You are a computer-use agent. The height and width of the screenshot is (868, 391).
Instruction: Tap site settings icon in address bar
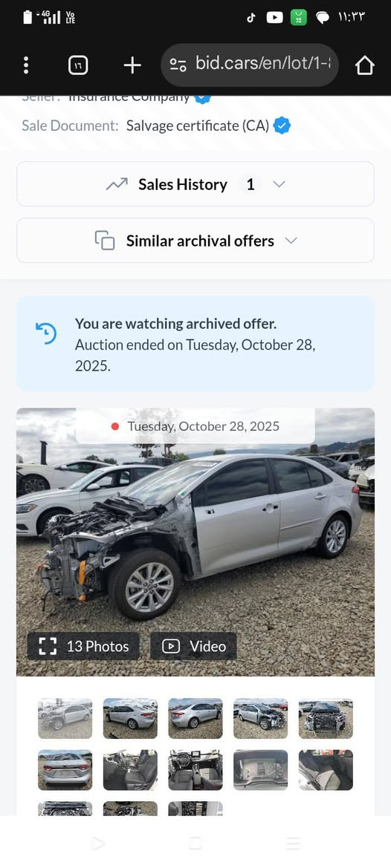(178, 65)
